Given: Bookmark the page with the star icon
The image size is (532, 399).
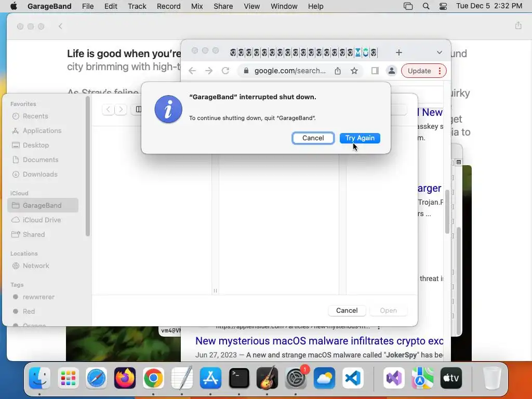Looking at the screenshot, I should point(354,71).
